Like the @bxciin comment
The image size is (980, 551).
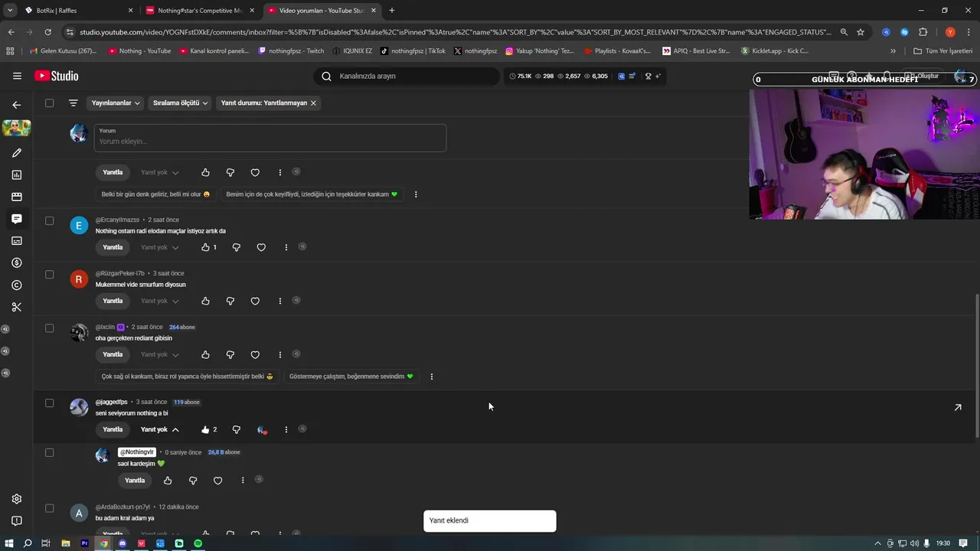click(205, 354)
